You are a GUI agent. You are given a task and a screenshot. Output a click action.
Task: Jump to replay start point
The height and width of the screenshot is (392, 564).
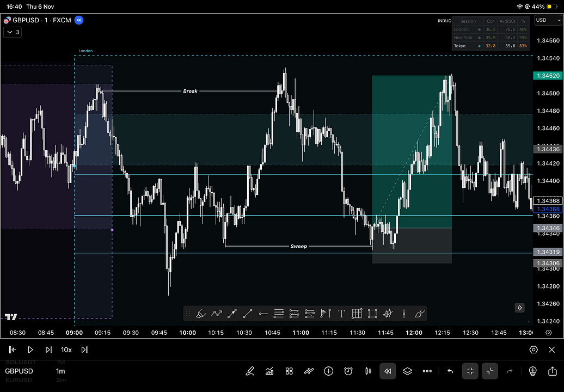tap(12, 350)
